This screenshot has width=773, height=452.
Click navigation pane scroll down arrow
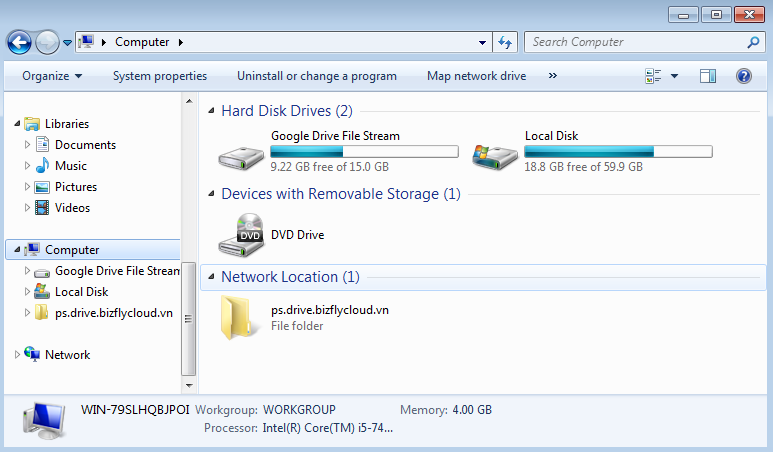pos(189,385)
